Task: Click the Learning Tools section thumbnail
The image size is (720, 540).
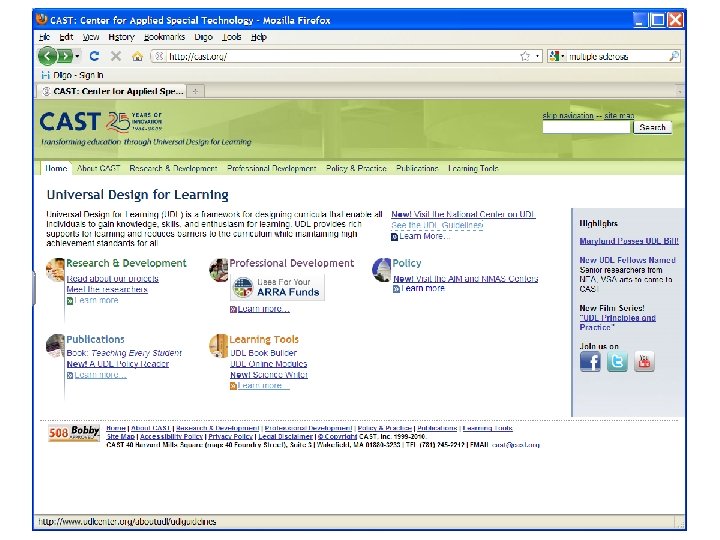Action: [x=219, y=346]
